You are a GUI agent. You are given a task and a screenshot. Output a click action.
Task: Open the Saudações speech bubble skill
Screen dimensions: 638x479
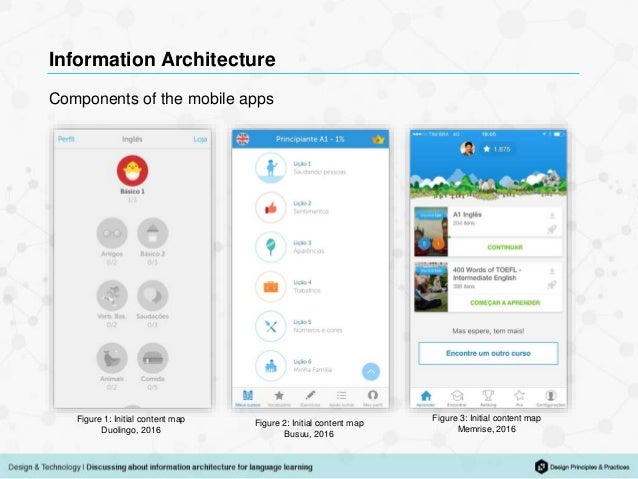point(153,295)
